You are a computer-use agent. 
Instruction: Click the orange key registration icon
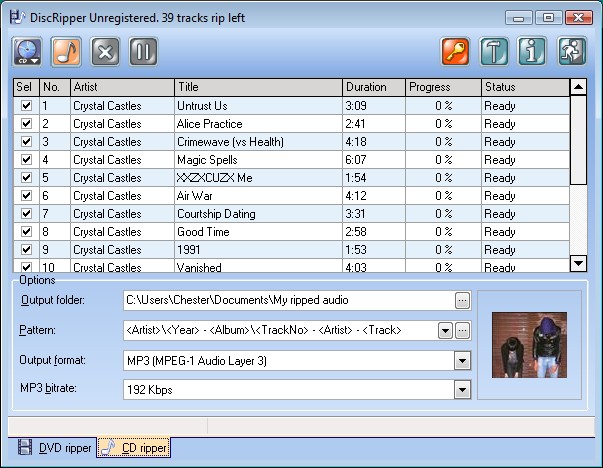pyautogui.click(x=457, y=51)
